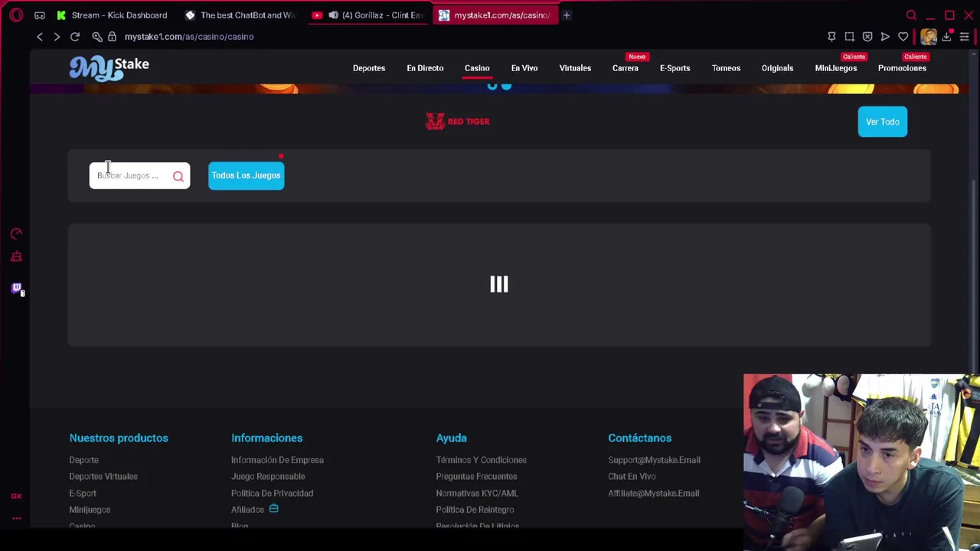The height and width of the screenshot is (551, 980).
Task: Open the Afiliados footer link
Action: coord(247,510)
